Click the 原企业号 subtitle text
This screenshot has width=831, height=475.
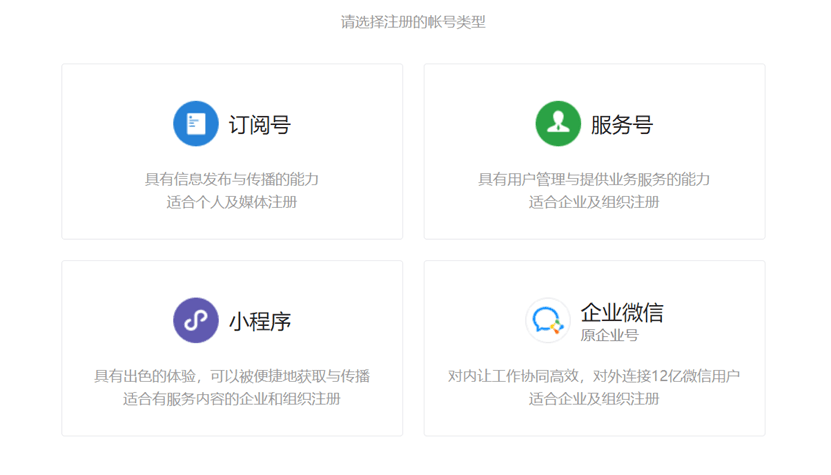pyautogui.click(x=609, y=336)
